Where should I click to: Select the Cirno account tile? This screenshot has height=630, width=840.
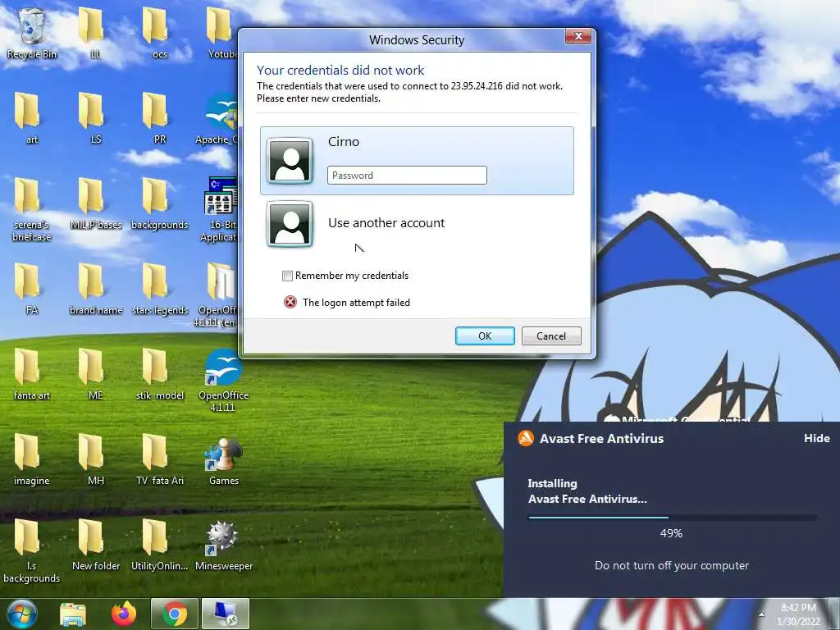click(x=417, y=161)
